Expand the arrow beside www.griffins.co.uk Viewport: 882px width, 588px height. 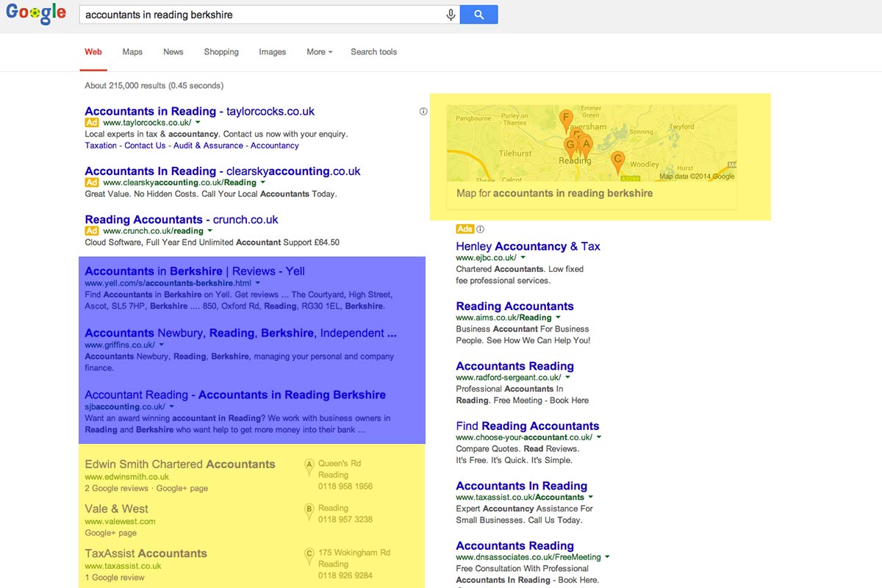coord(162,345)
